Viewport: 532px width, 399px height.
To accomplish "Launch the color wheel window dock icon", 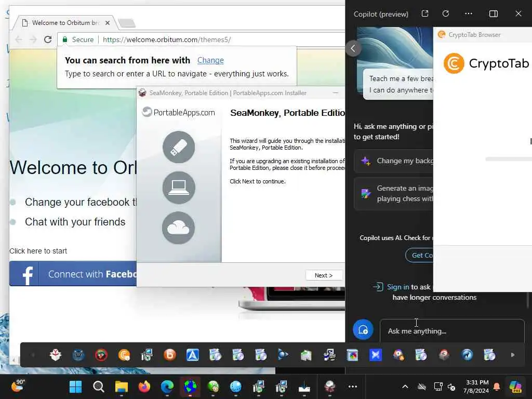I will point(353,355).
